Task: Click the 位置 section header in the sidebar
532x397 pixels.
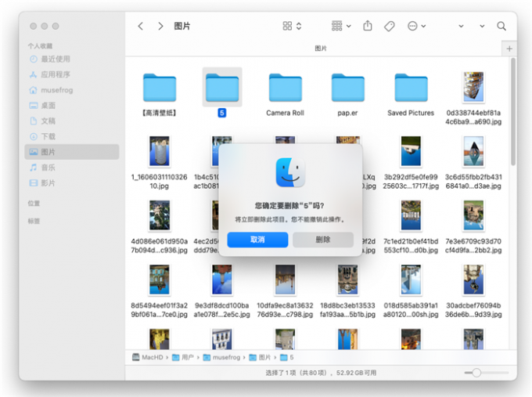Action: (34, 204)
